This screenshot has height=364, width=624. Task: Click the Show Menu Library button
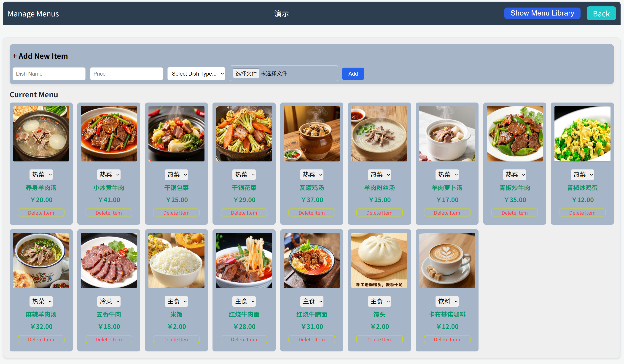(542, 13)
